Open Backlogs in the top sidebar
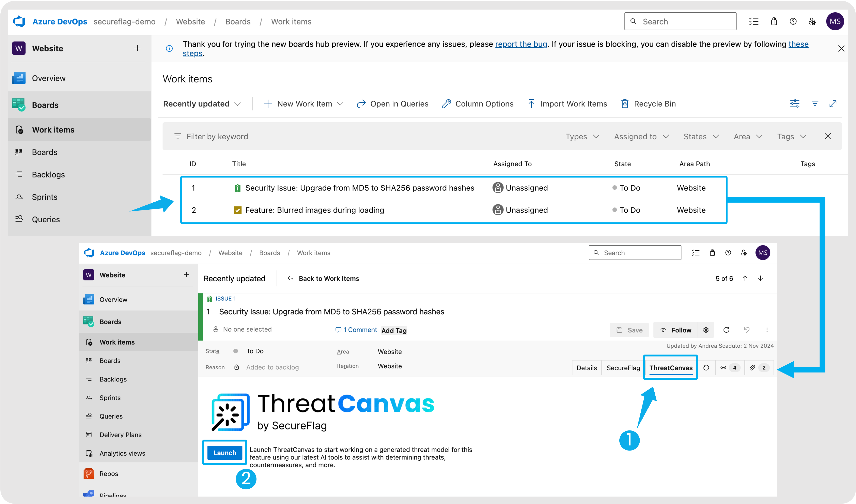856x504 pixels. point(48,175)
